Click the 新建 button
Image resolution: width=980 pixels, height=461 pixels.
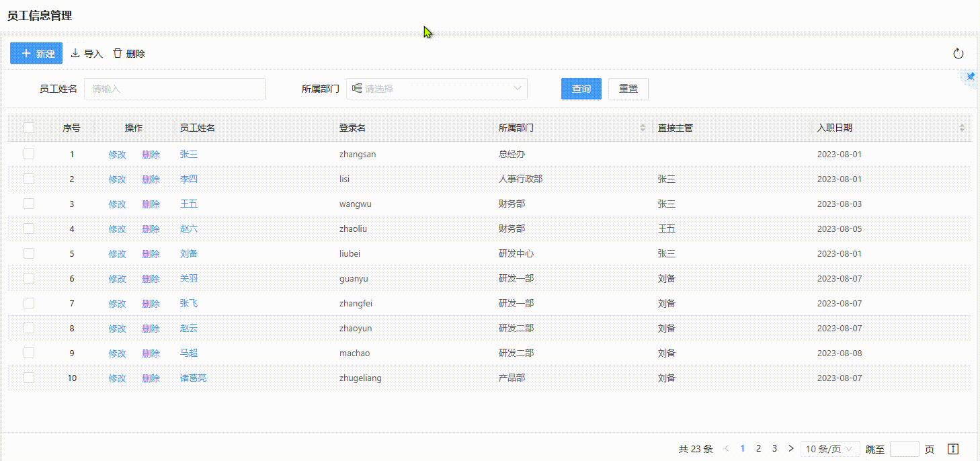(x=36, y=53)
